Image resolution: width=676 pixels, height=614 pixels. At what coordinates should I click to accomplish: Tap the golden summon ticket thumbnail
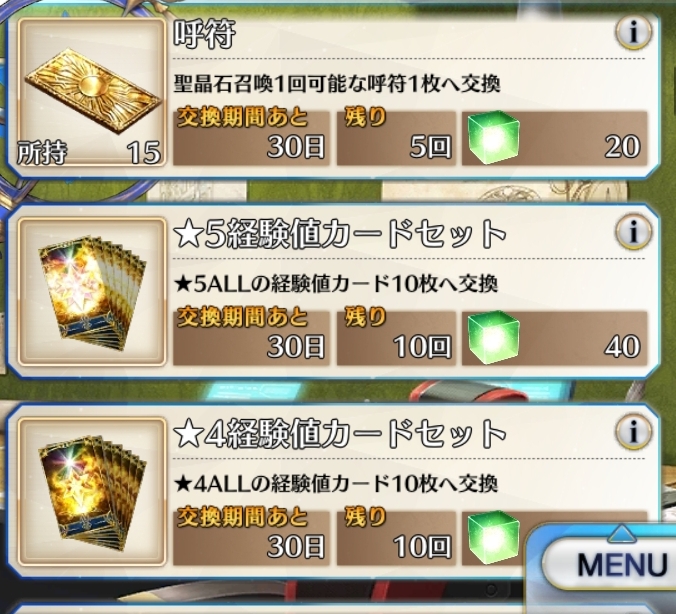click(91, 93)
